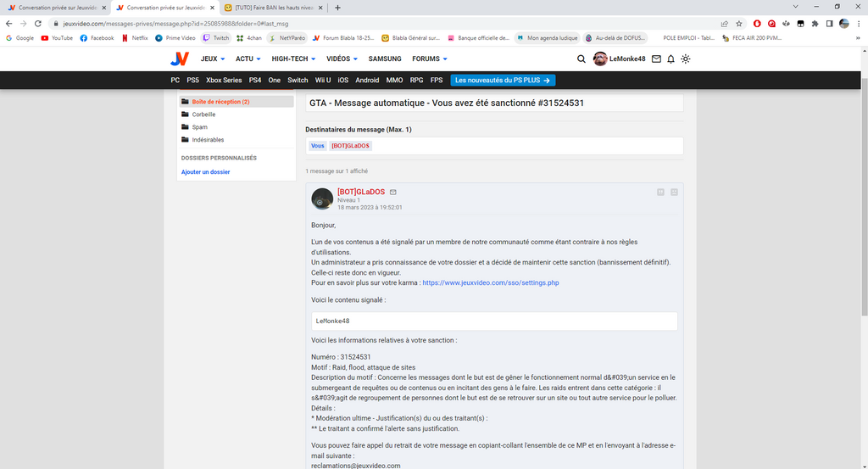
Task: Click the browser address bar
Action: [382, 24]
